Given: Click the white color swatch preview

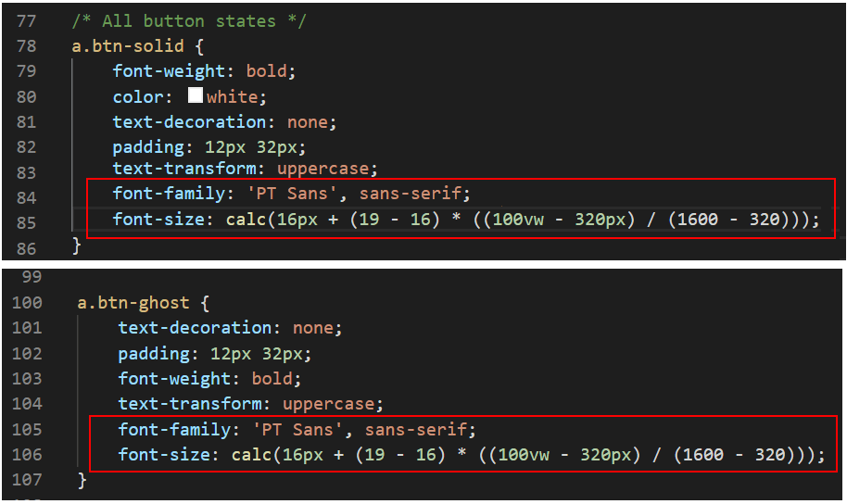Looking at the screenshot, I should [196, 95].
